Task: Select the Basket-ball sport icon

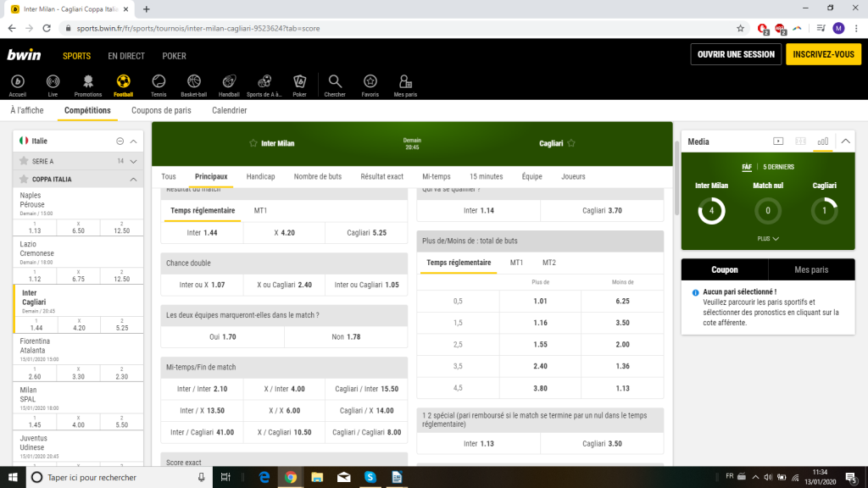Action: (194, 86)
